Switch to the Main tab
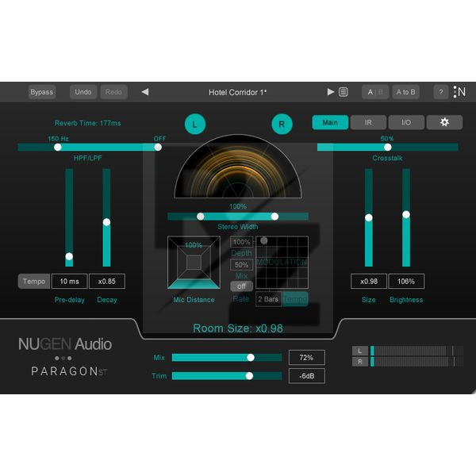This screenshot has width=476, height=476. click(330, 122)
